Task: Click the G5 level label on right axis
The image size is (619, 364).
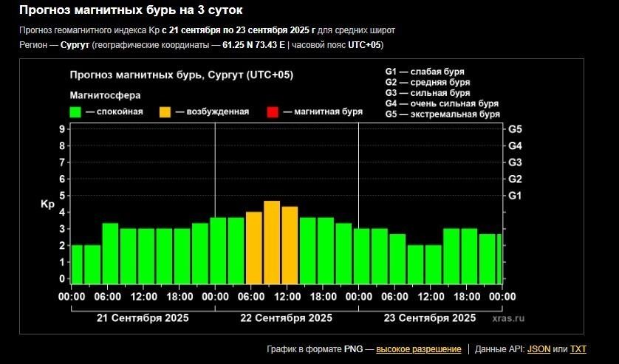Action: pos(516,129)
